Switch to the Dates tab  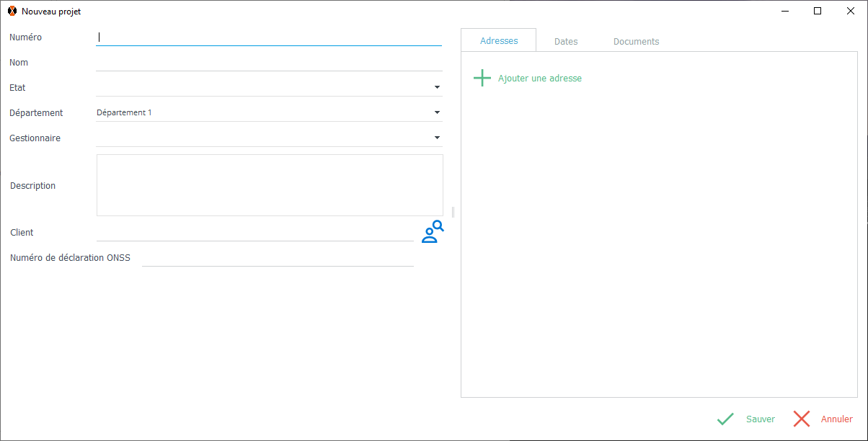coord(566,42)
